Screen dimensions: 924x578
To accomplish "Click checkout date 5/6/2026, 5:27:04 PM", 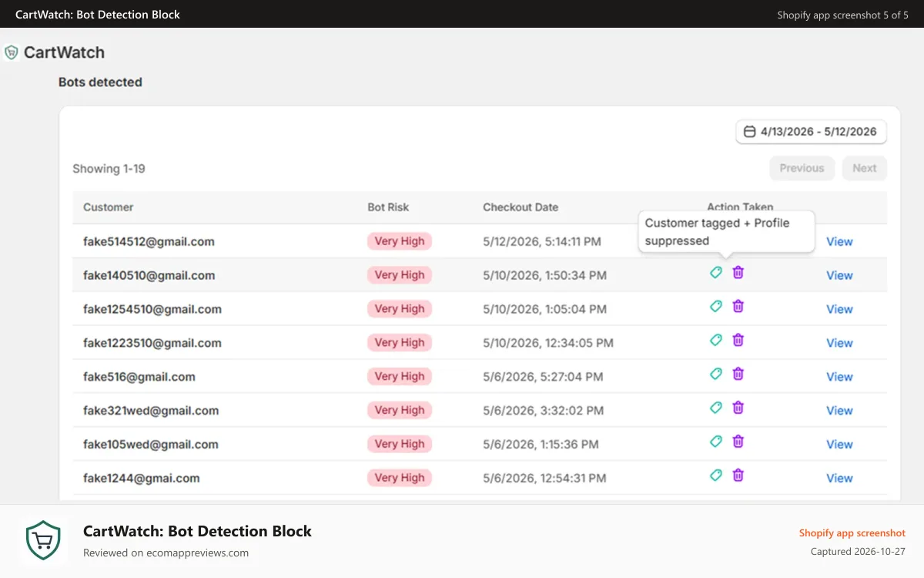I will 543,377.
